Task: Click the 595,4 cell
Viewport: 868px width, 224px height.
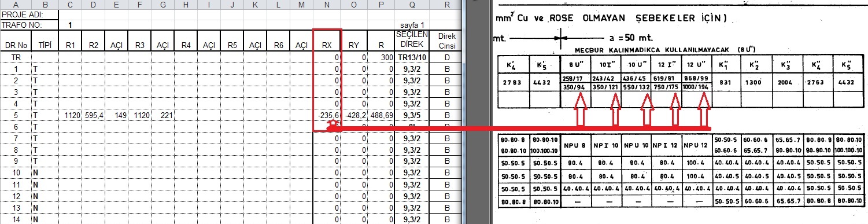Action: tap(93, 116)
